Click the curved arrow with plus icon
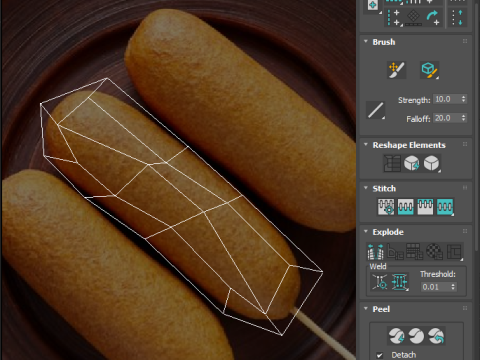 pyautogui.click(x=433, y=18)
